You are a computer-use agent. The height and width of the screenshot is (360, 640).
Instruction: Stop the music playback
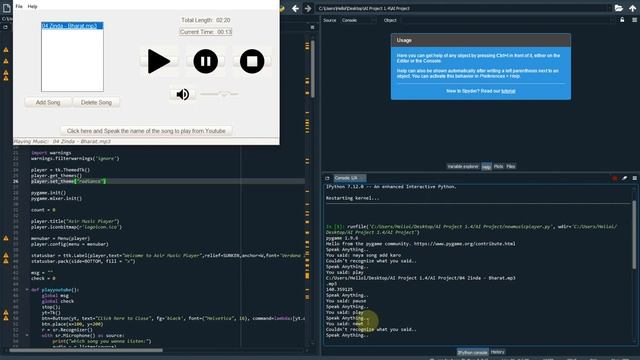[x=252, y=61]
